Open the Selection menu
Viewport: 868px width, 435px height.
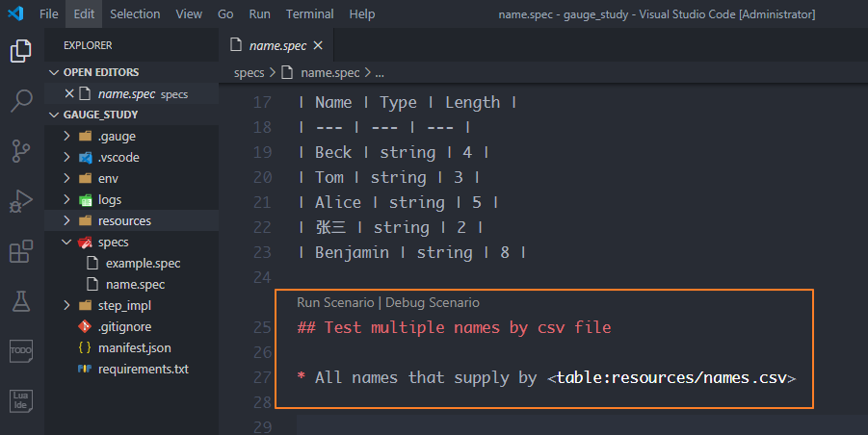click(135, 13)
